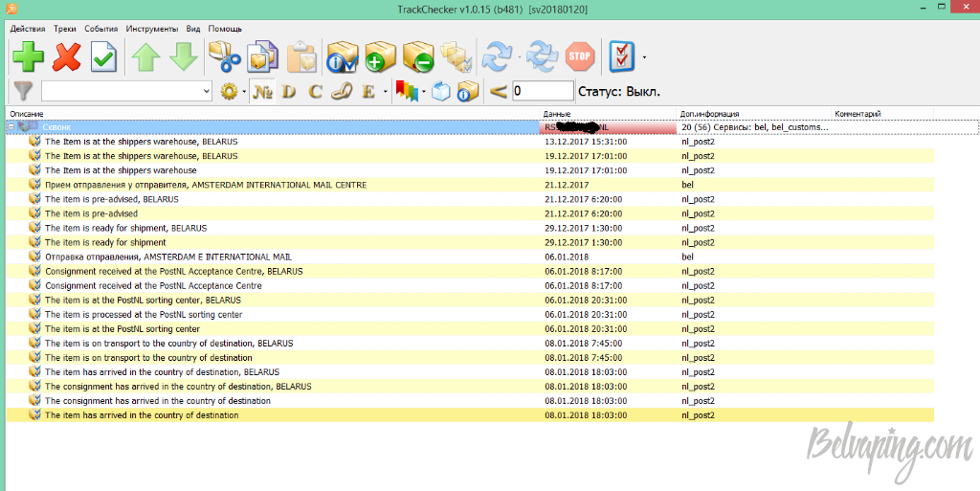This screenshot has width=980, height=491.
Task: Open the dropdown arrow beside the gear
Action: coord(243,93)
